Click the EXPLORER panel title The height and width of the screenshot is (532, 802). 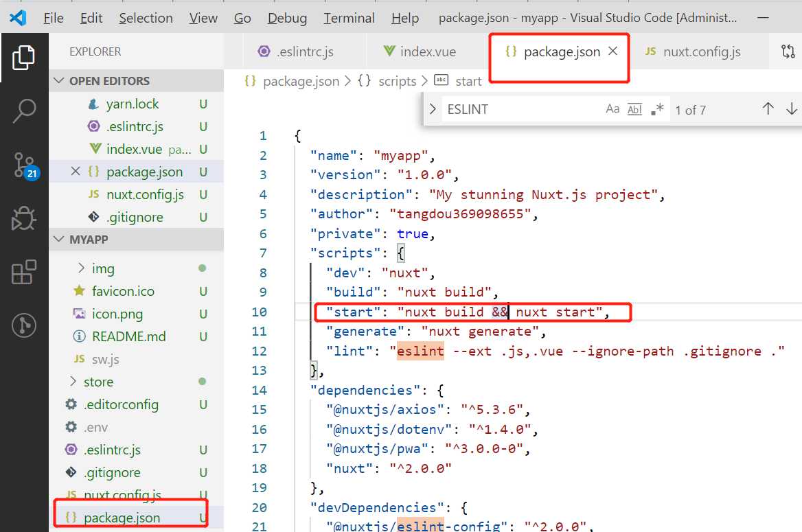coord(95,51)
